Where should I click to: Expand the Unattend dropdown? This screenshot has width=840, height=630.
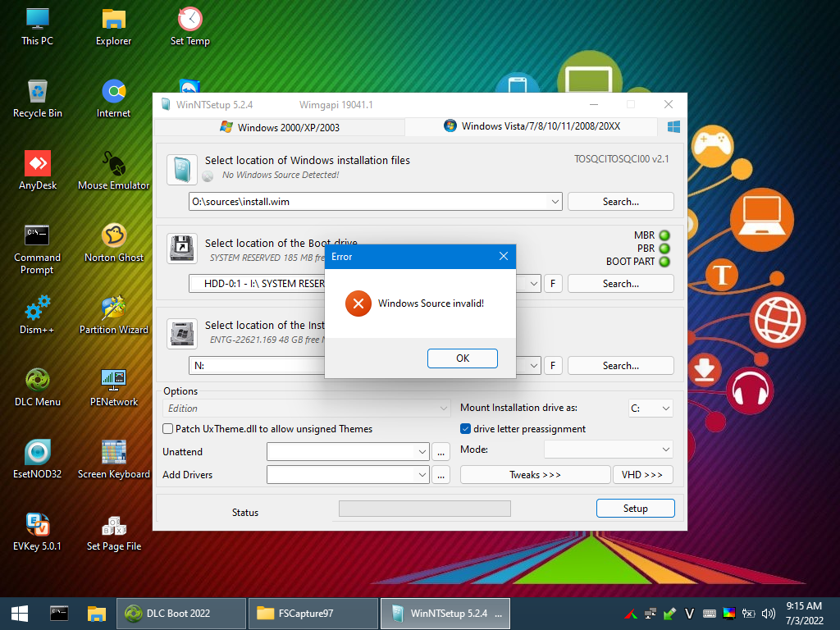422,452
